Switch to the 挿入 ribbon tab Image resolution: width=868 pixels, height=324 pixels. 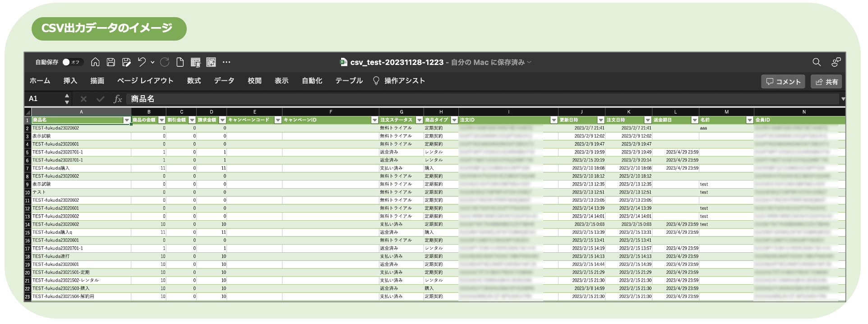70,81
